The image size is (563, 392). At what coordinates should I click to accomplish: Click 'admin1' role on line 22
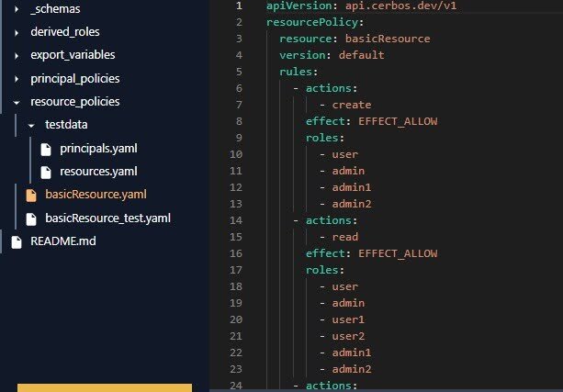click(352, 353)
